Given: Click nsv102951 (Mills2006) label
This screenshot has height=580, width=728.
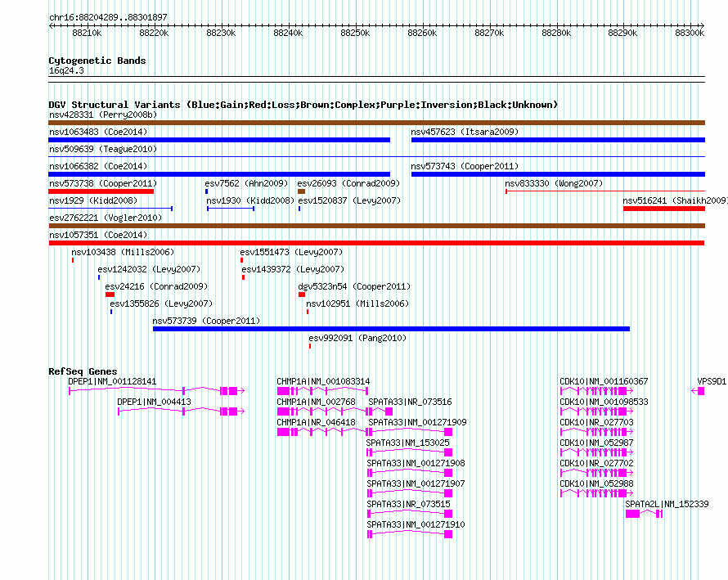Looking at the screenshot, I should click(357, 303).
